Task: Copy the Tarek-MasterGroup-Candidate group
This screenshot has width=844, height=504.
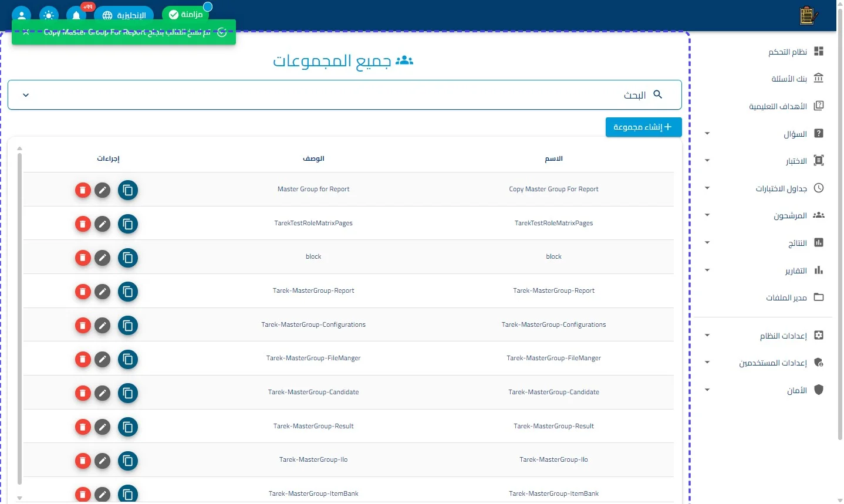Action: 128,393
